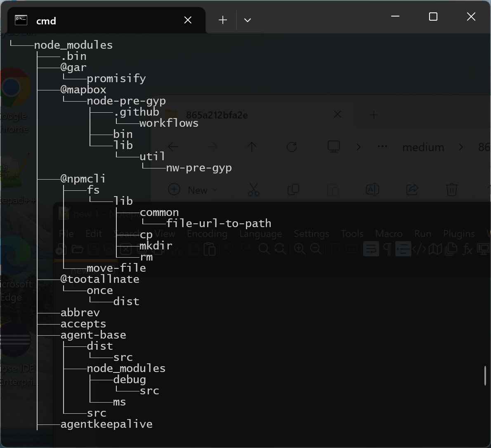Click 'nw-pre-gyp' text in terminal tree
The height and width of the screenshot is (448, 491).
[199, 168]
